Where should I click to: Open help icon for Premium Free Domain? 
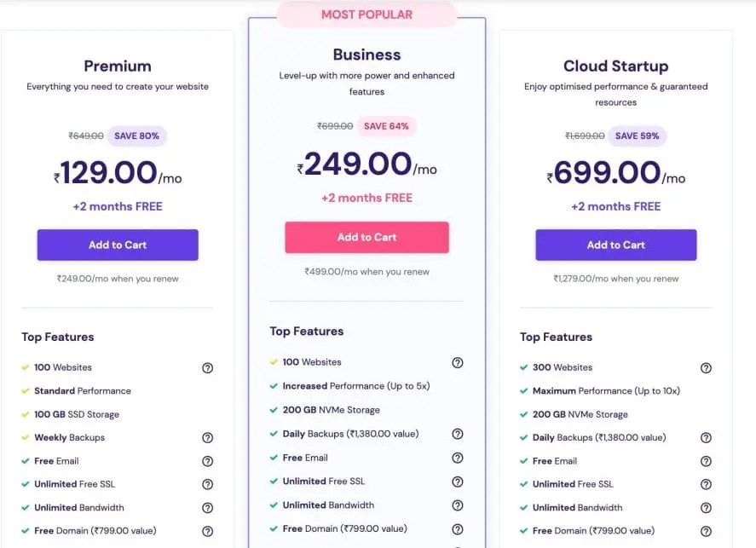click(x=207, y=531)
